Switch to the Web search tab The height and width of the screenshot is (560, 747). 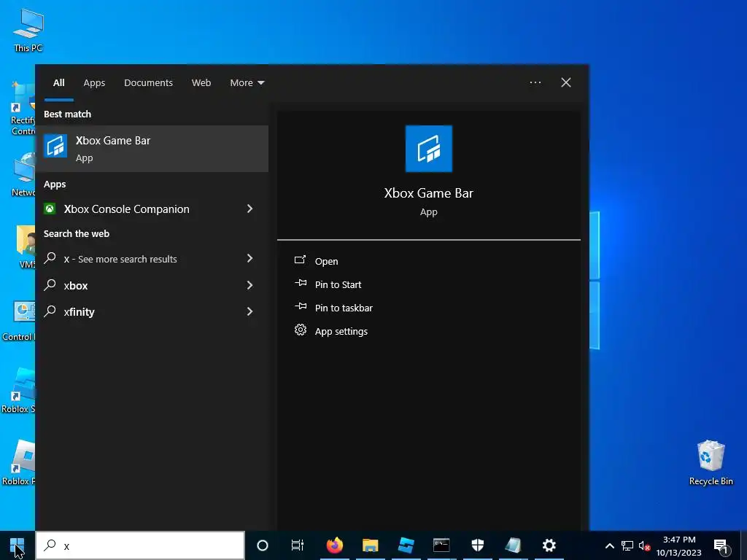pyautogui.click(x=201, y=83)
